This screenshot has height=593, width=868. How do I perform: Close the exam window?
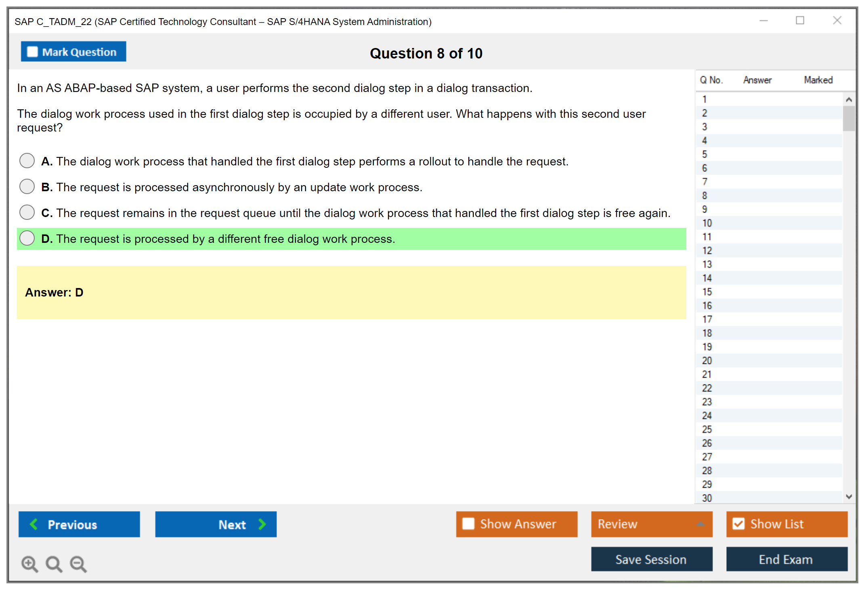(837, 21)
